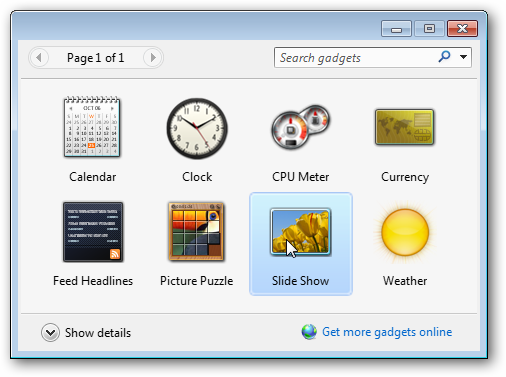Go to the next gadget page
Viewport: 506px width, 377px height.
pos(153,58)
